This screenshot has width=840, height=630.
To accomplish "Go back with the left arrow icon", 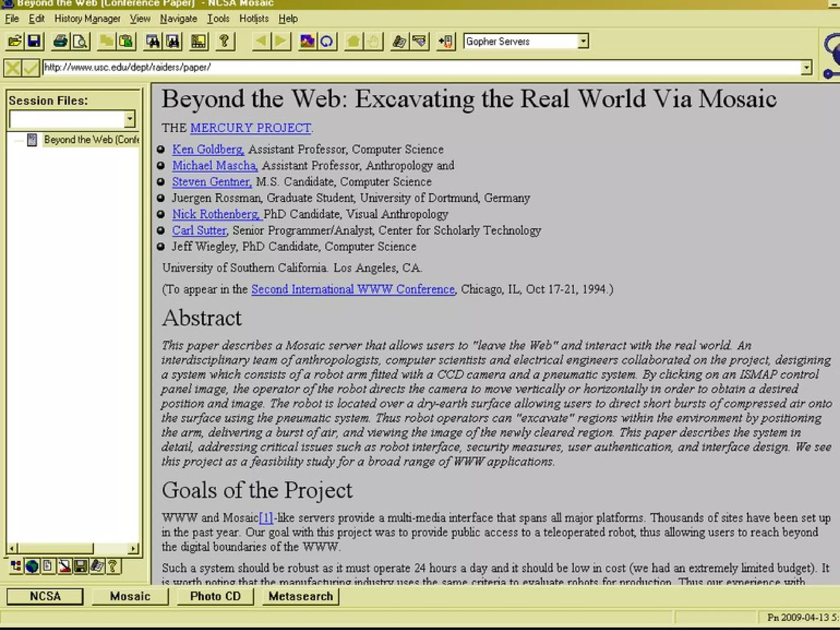I will (261, 41).
